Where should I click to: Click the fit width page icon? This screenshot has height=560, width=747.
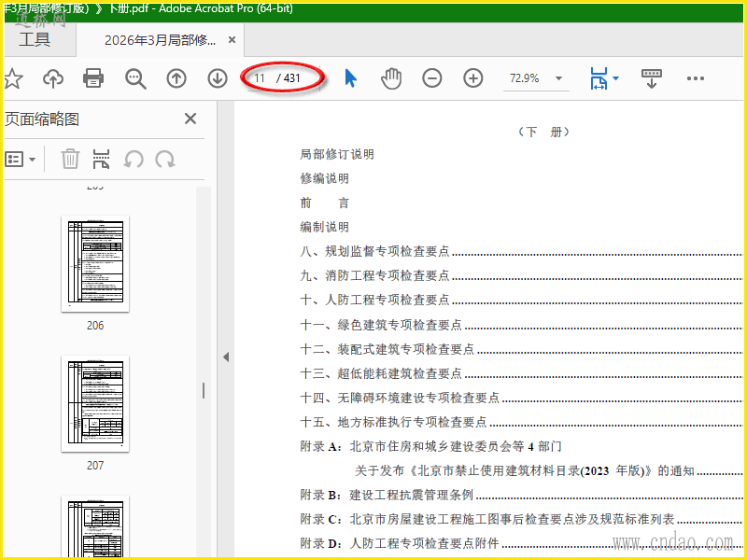pos(599,78)
